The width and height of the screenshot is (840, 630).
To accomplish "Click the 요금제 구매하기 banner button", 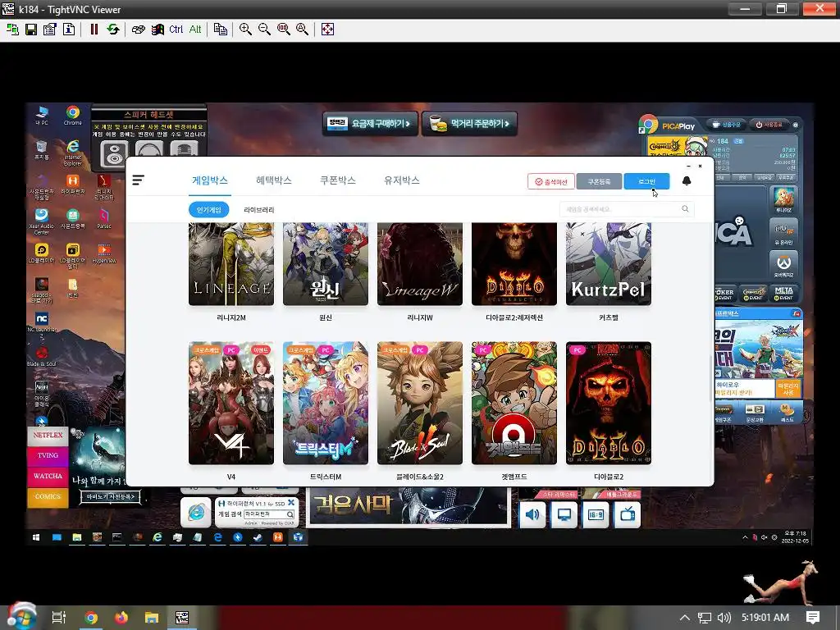I will (370, 124).
